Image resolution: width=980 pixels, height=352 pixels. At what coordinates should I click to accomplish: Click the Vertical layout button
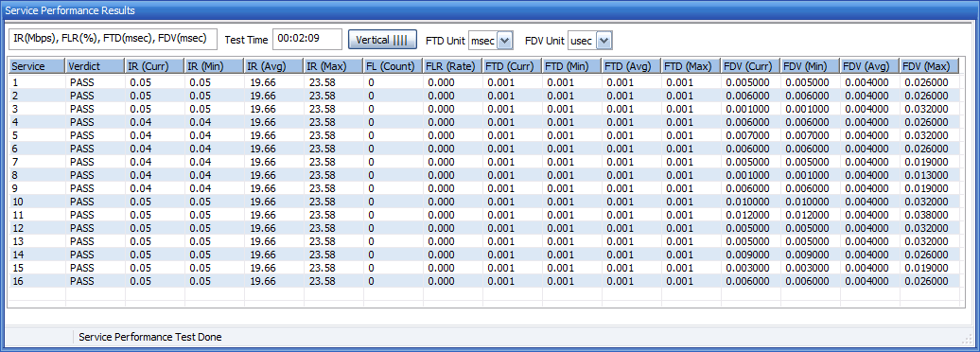point(381,40)
